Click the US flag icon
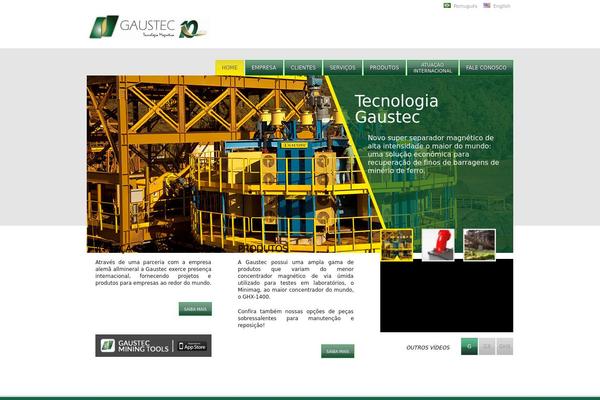 487,5
